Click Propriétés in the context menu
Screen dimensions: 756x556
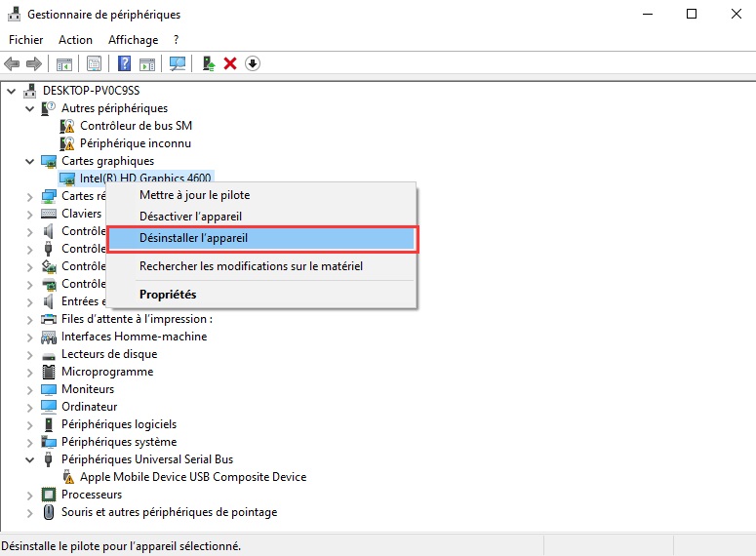point(168,294)
